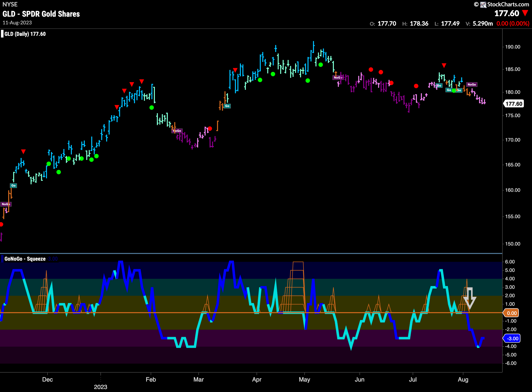Select the NoGo badge in mid-May
532x392 pixels.
coord(338,78)
